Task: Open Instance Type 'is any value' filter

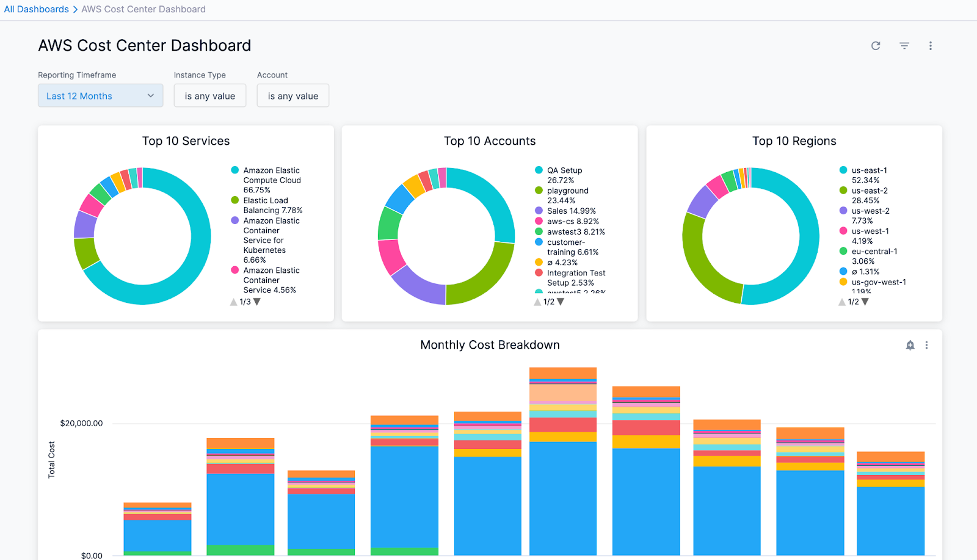Action: pos(210,96)
